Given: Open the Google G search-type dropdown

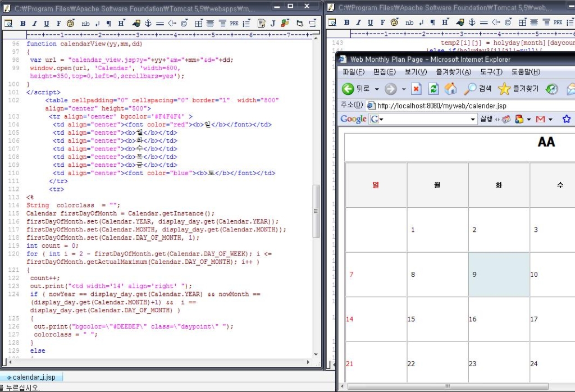Looking at the screenshot, I should pyautogui.click(x=377, y=119).
